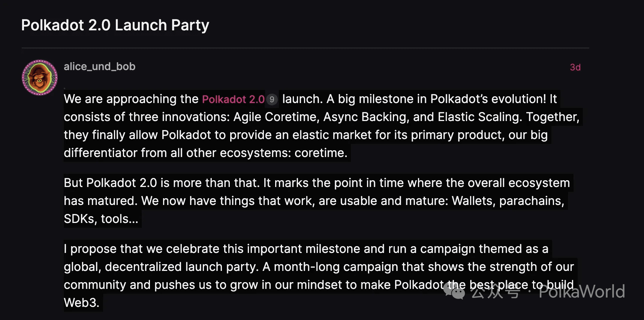Open the Polkadot 2.0 pink hyperlink
644x320 pixels.
[233, 99]
